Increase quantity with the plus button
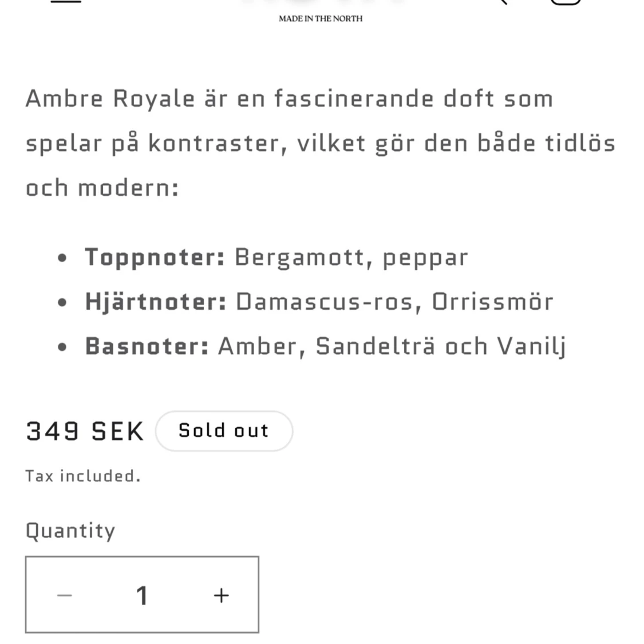The width and height of the screenshot is (644, 644). pyautogui.click(x=222, y=595)
